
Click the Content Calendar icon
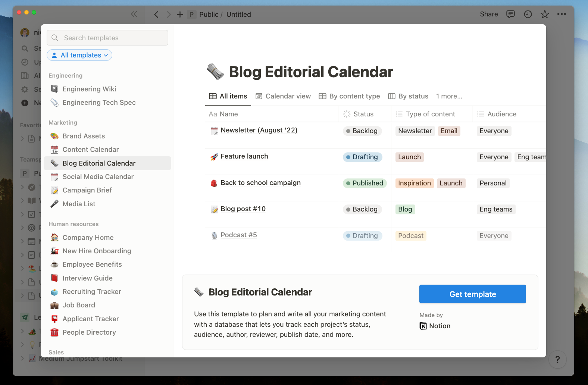coord(54,150)
